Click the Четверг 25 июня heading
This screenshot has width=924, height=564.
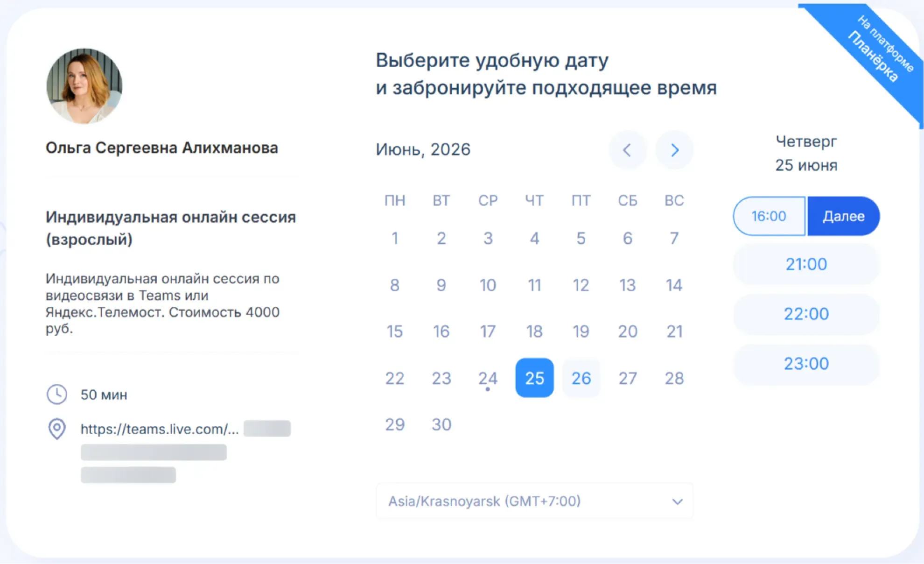(x=806, y=153)
